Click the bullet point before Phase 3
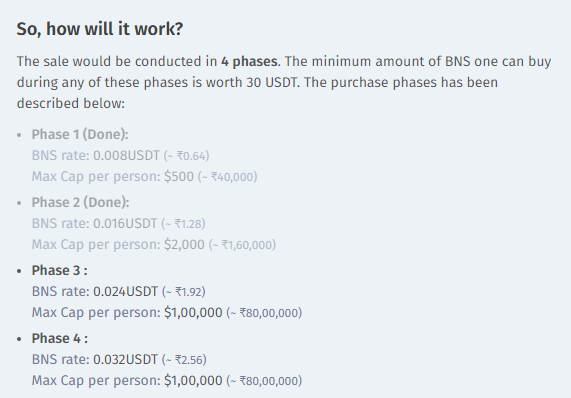571x398 pixels. pos(19,271)
